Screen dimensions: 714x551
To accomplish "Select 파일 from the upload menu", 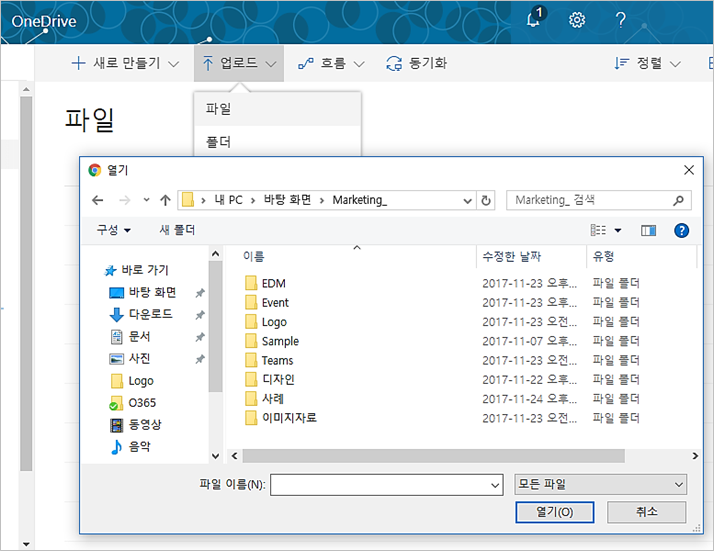I will (218, 108).
